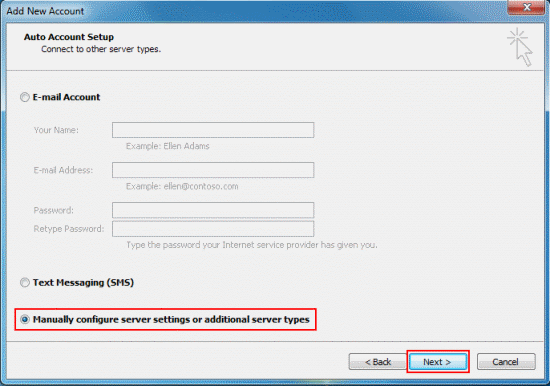Click the "E-mail Address:" label
The width and height of the screenshot is (550, 386).
[x=63, y=170]
